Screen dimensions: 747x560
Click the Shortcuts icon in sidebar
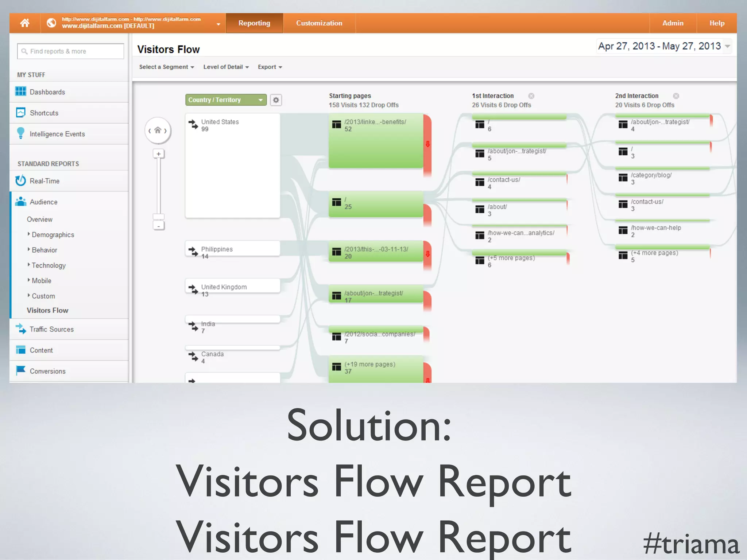coord(21,112)
